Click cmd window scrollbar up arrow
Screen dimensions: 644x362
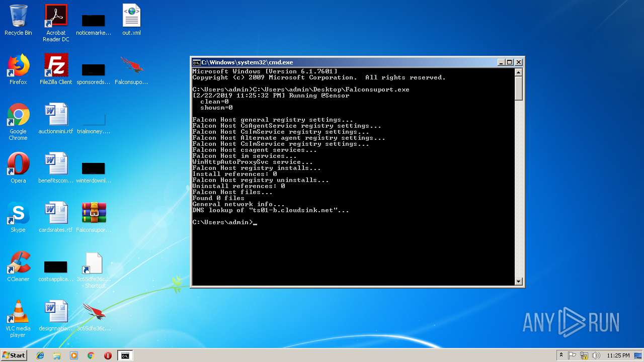pos(519,72)
